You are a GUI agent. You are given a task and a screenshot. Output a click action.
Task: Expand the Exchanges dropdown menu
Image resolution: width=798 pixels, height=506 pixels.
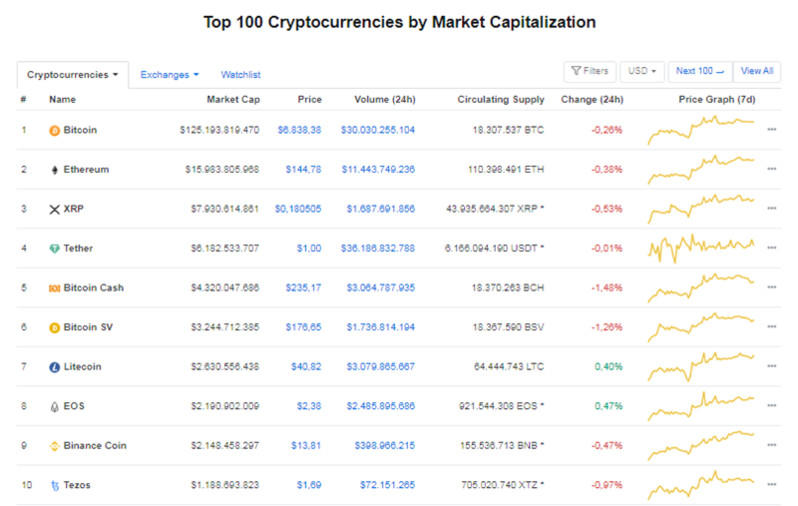tap(169, 75)
